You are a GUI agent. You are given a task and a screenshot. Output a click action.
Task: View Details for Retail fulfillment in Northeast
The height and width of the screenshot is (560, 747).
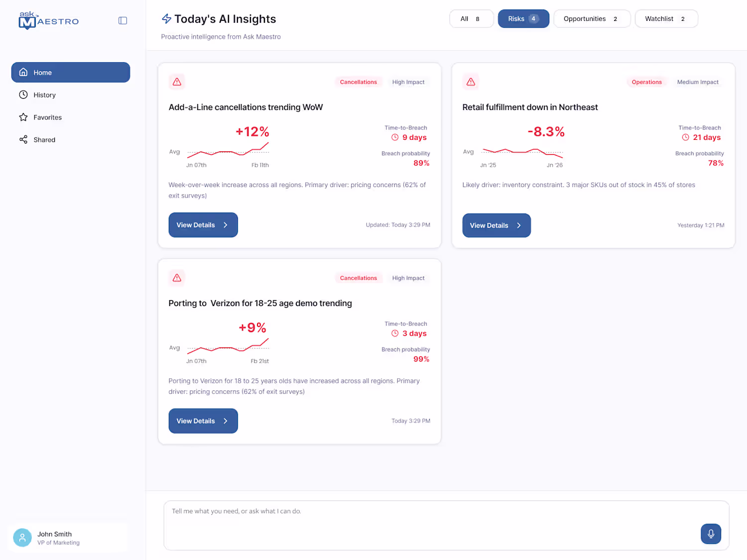click(497, 225)
